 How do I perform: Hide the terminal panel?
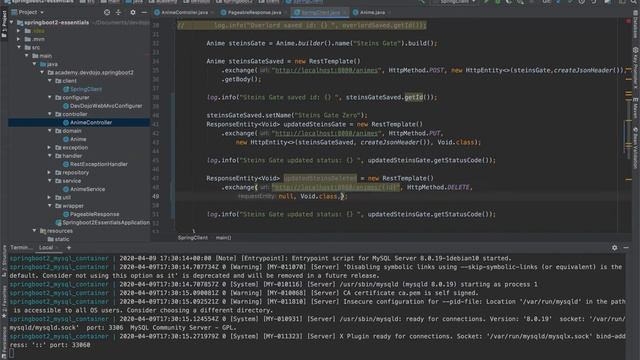(626, 248)
